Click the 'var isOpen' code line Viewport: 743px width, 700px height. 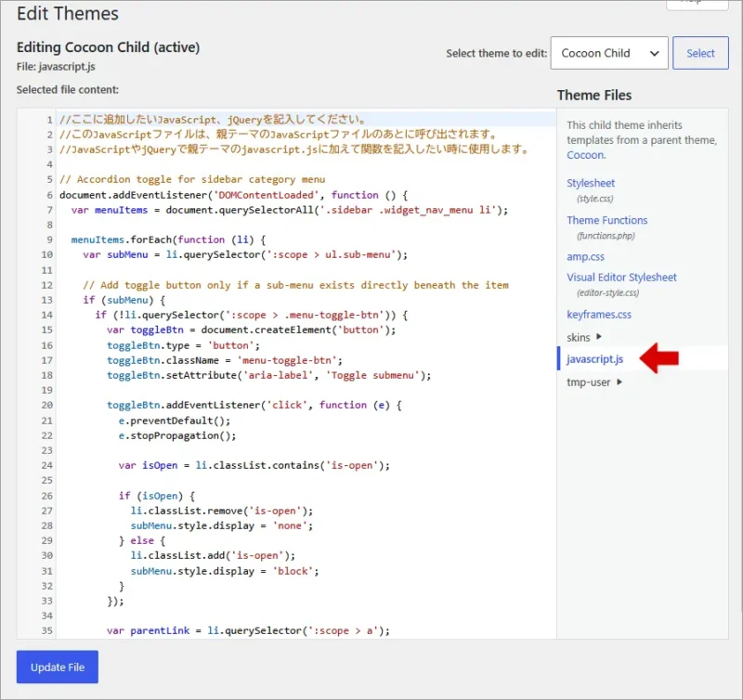click(x=254, y=465)
